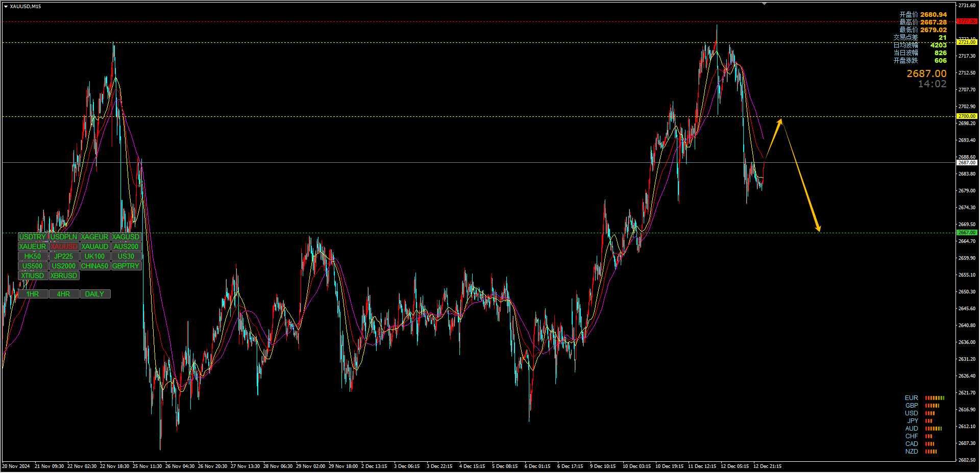The height and width of the screenshot is (473, 980).
Task: Click the CHF strength meter row
Action: click(x=919, y=436)
